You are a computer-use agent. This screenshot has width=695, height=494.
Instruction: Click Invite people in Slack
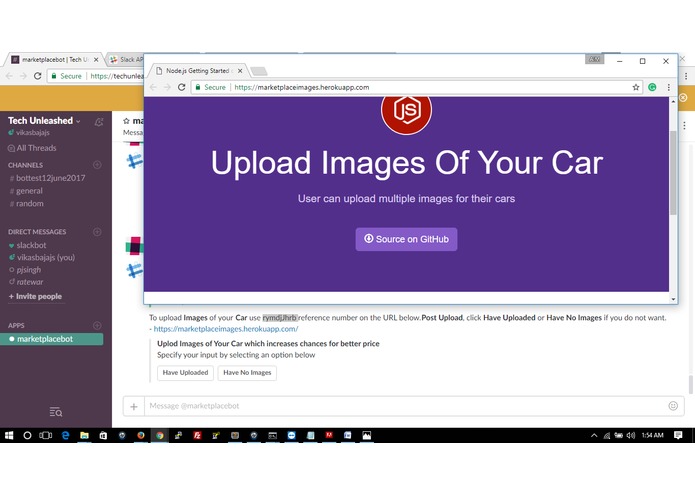(35, 296)
